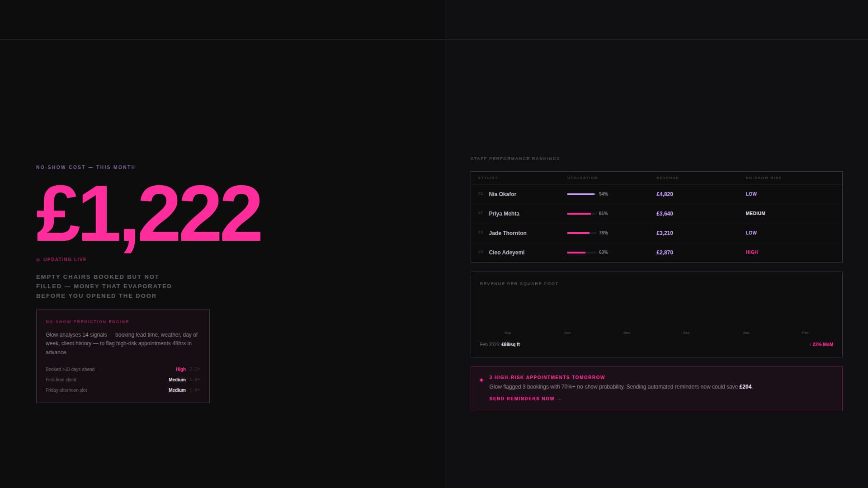Click the High risk rating label

point(180,370)
